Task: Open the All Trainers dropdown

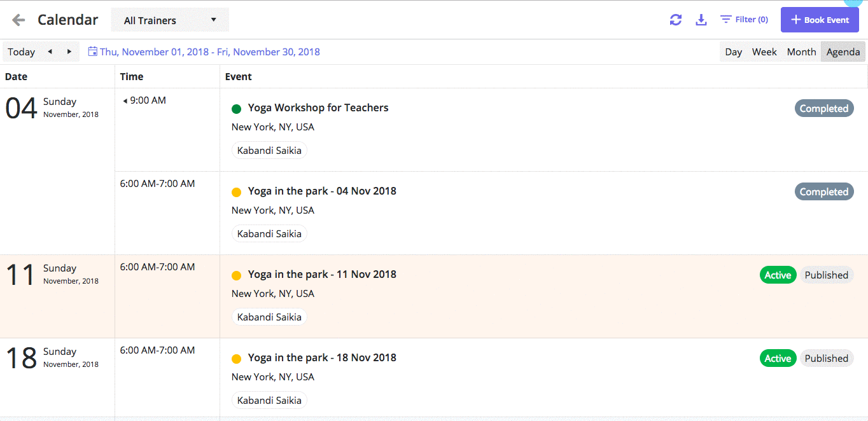Action: 169,20
